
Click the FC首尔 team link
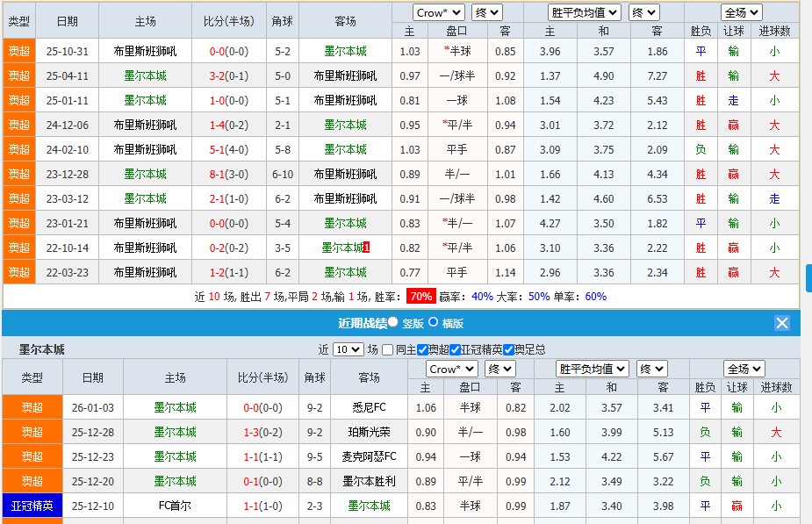pyautogui.click(x=174, y=506)
